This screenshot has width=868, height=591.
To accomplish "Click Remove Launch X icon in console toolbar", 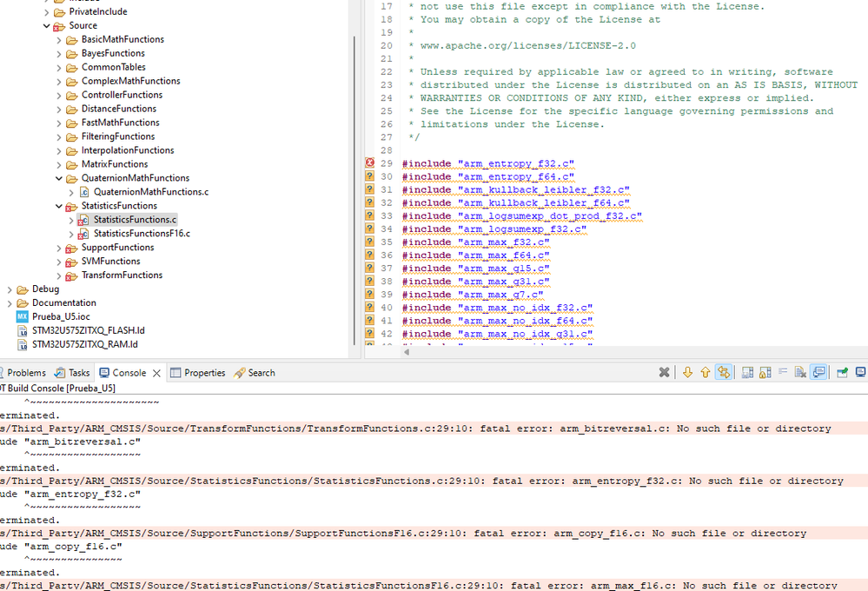I will 665,373.
